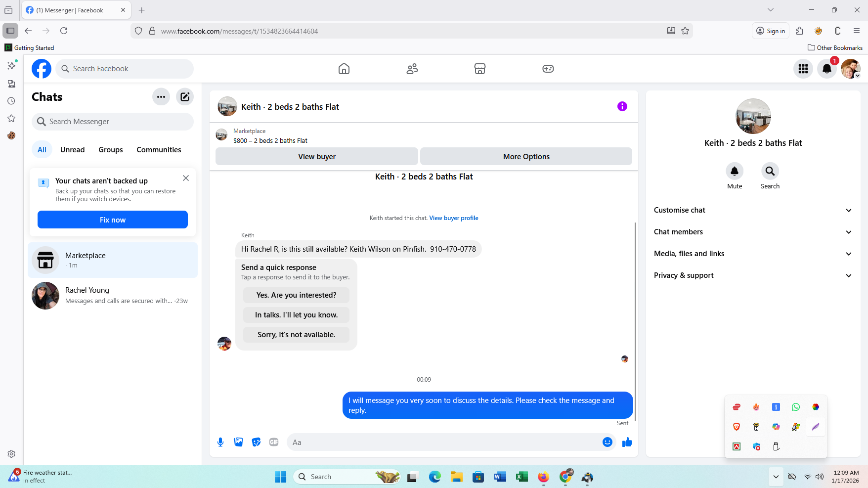Collapse the hidden tray icons chevron
The height and width of the screenshot is (488, 868).
(776, 477)
